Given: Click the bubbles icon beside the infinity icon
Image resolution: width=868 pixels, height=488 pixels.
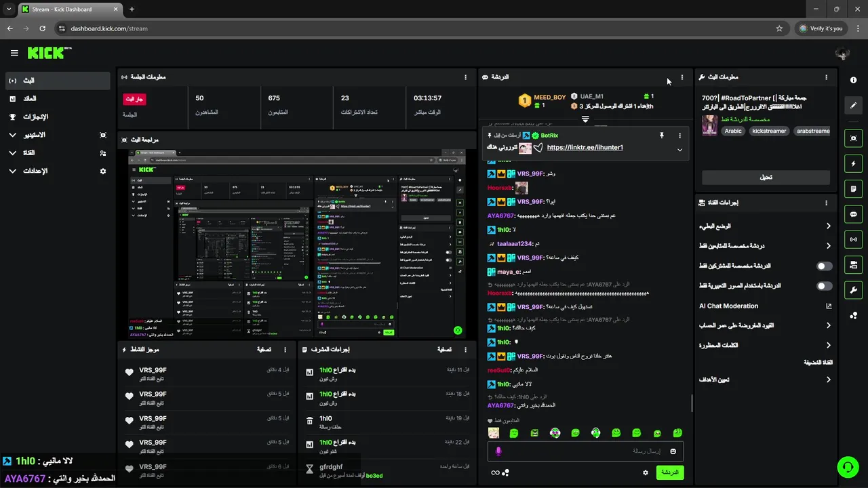Looking at the screenshot, I should [x=505, y=472].
